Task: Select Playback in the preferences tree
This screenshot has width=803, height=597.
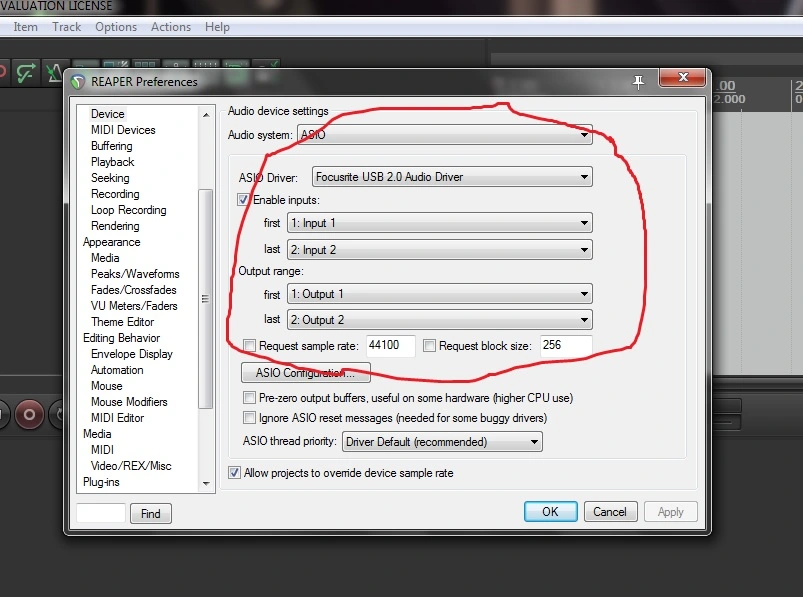Action: click(113, 162)
